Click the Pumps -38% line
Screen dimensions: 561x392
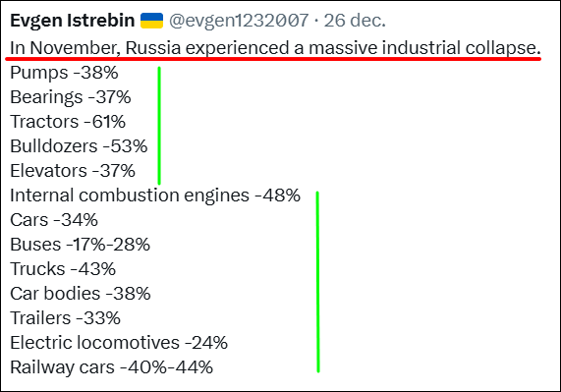[64, 73]
